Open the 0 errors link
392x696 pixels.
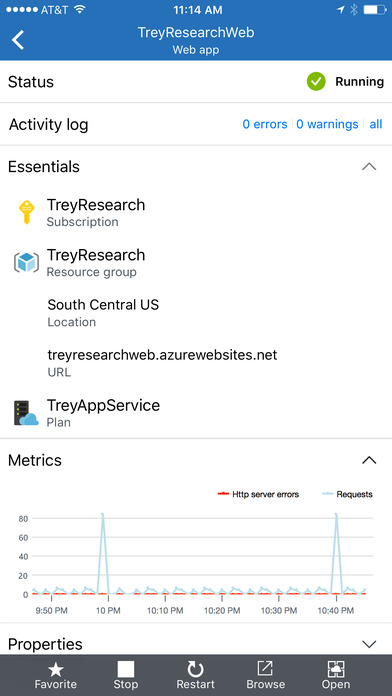[265, 124]
